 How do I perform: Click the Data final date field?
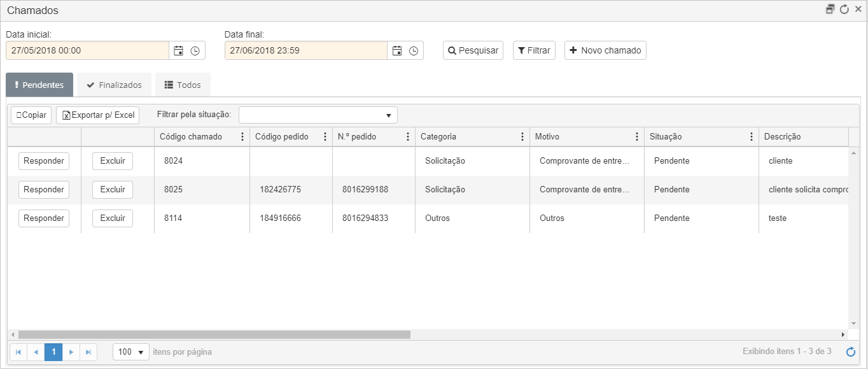click(306, 50)
